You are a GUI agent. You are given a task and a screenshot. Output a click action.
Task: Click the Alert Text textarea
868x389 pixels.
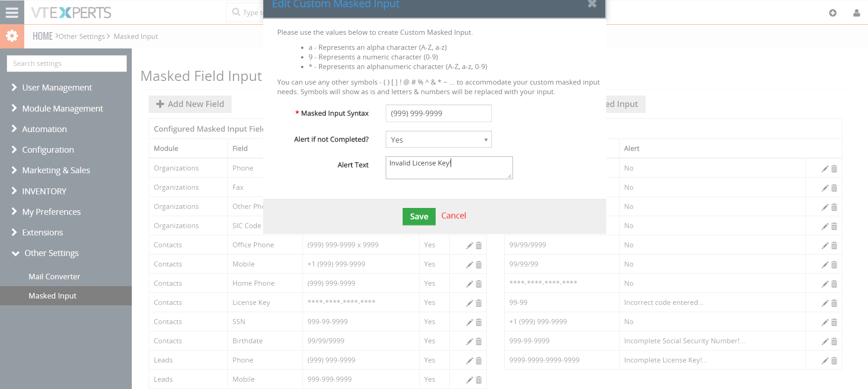tap(449, 168)
